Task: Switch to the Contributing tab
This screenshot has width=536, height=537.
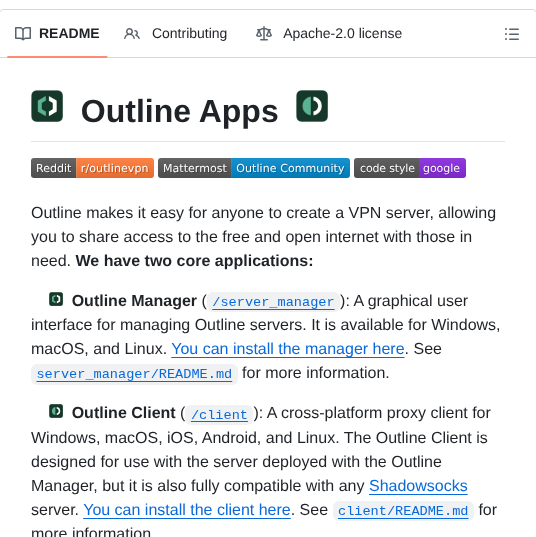Action: pos(175,34)
